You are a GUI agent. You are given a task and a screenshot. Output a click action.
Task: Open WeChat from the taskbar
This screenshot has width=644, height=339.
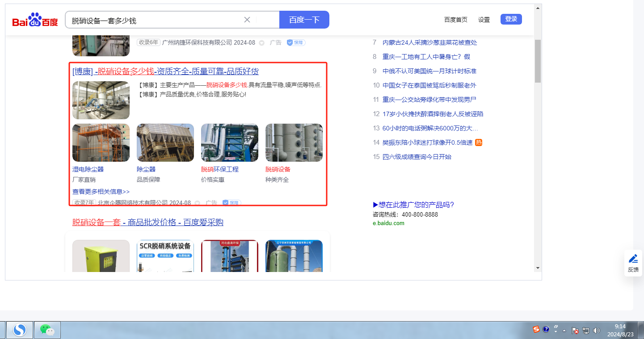coord(47,330)
